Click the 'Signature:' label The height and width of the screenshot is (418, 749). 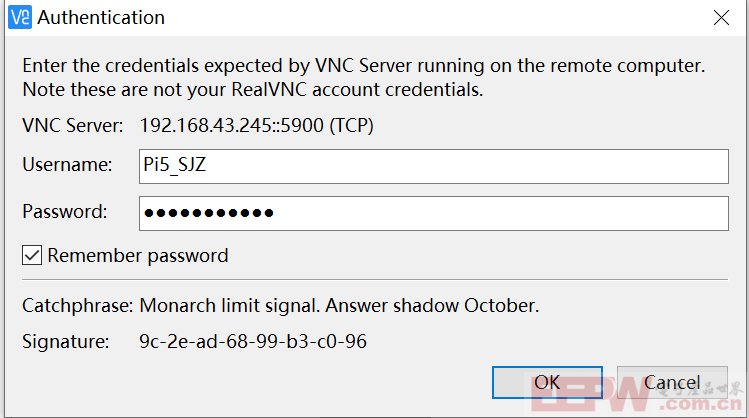click(x=65, y=341)
